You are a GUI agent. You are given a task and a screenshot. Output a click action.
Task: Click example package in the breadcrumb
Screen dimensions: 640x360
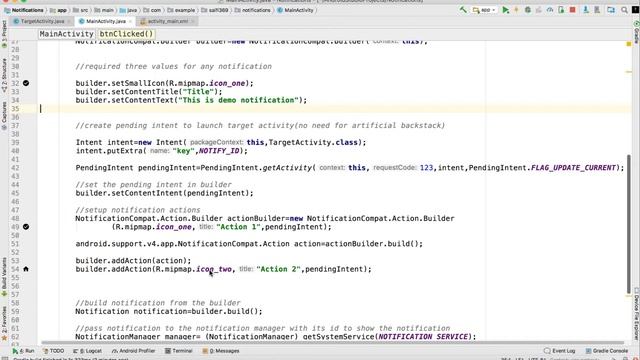181,10
